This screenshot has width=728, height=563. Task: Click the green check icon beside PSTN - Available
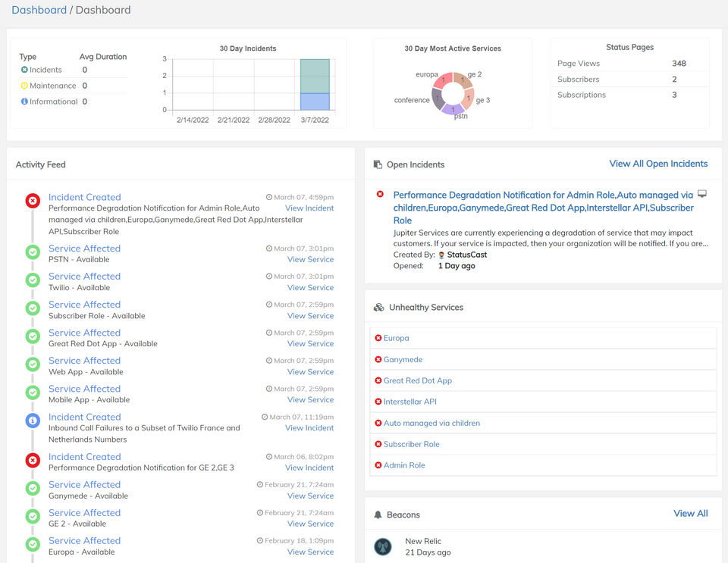(33, 252)
